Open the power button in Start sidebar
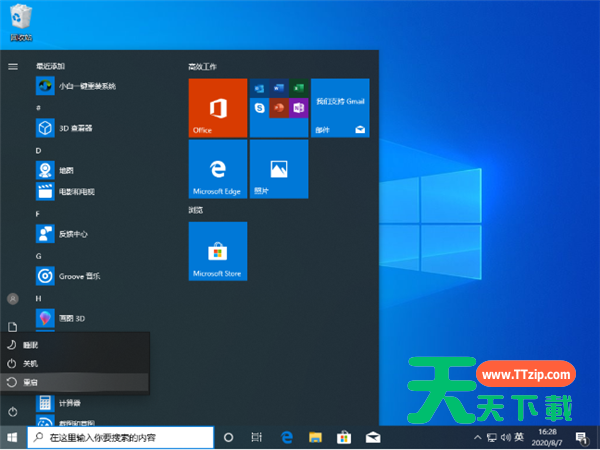 tap(13, 412)
